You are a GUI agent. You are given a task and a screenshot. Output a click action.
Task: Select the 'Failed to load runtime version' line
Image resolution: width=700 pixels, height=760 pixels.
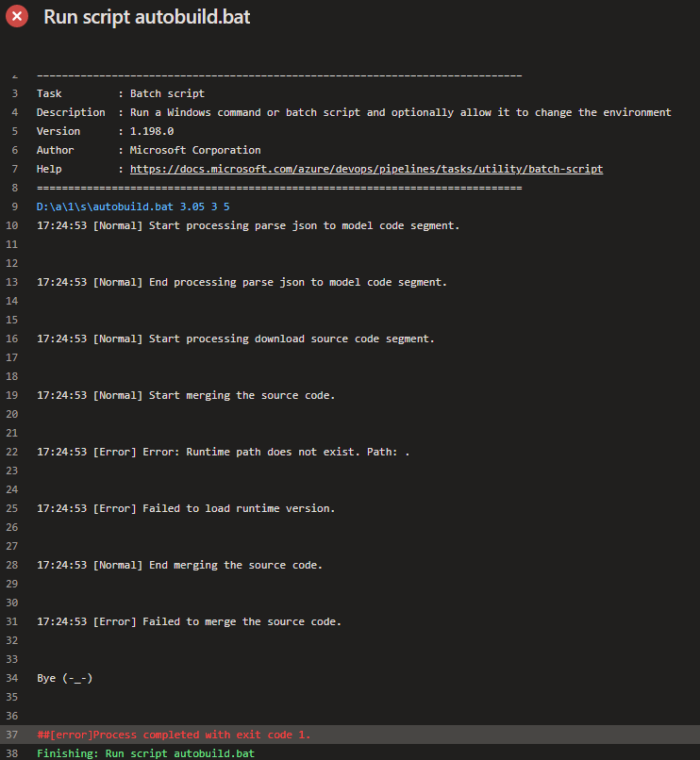[x=186, y=508]
